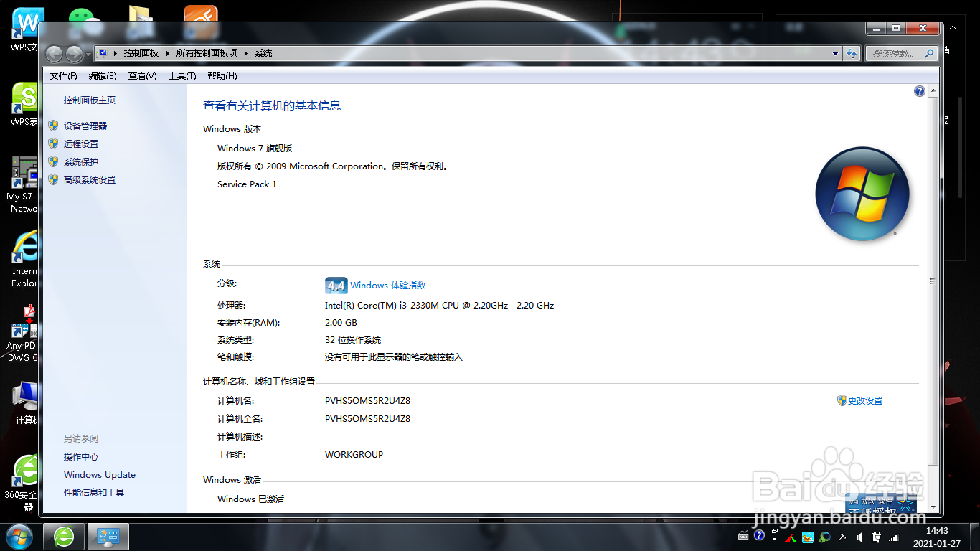
Task: Click the WORKGROUP value
Action: point(354,455)
